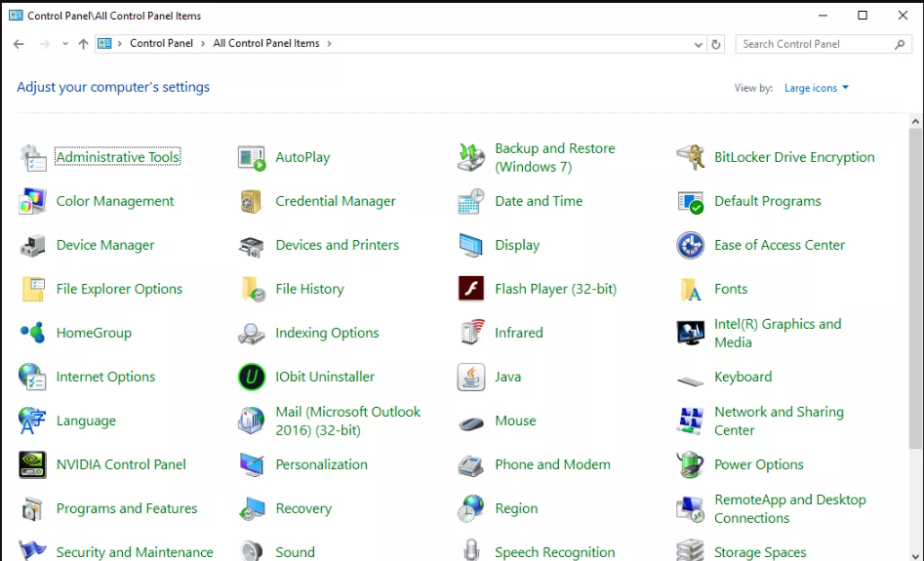Click the Intel Graphics and Media icon
The width and height of the screenshot is (924, 561).
690,333
